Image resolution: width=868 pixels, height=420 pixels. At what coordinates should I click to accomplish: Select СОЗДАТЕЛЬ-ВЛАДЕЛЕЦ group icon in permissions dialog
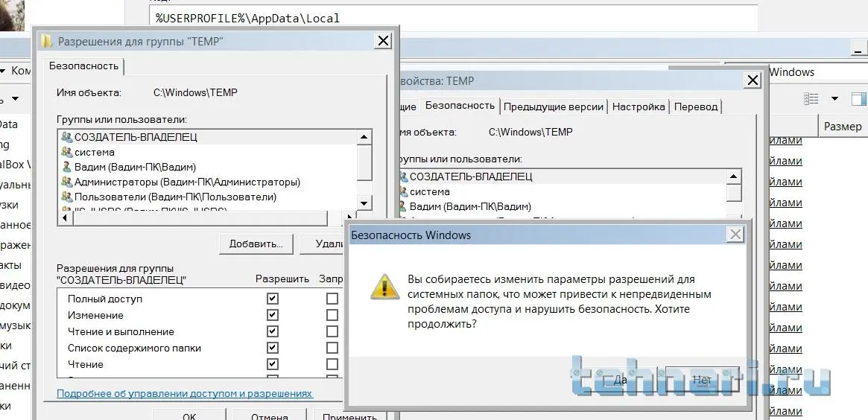click(x=67, y=137)
